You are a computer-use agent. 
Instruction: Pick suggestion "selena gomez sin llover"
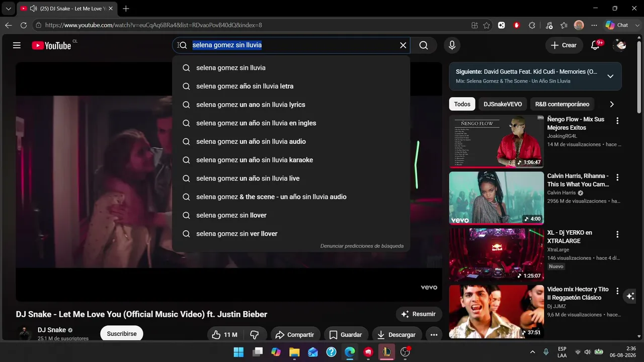coord(291,215)
